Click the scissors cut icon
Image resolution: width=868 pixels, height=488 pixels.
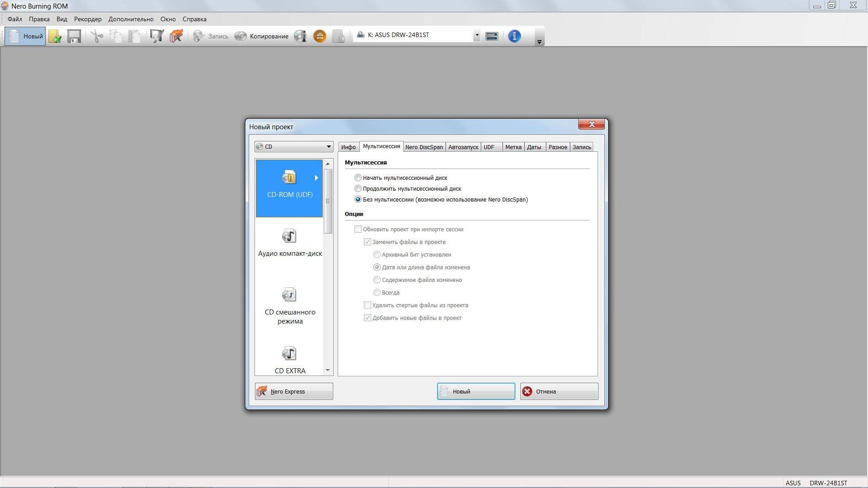click(x=96, y=36)
